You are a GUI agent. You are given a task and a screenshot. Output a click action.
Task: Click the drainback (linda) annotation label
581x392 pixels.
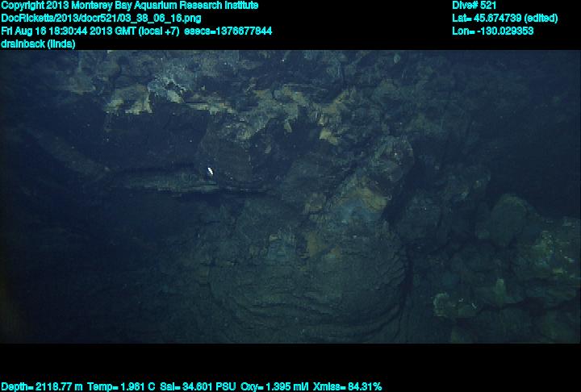[39, 44]
